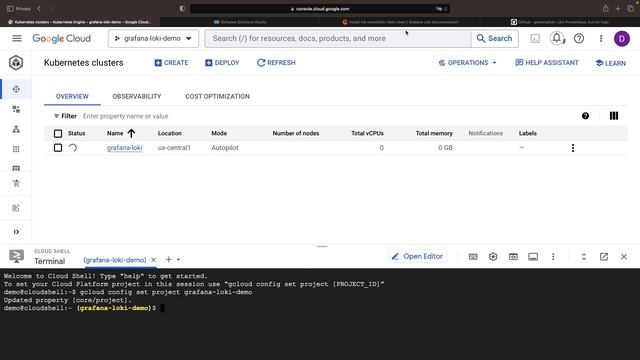
Task: Click the filter help icon
Action: (x=585, y=116)
